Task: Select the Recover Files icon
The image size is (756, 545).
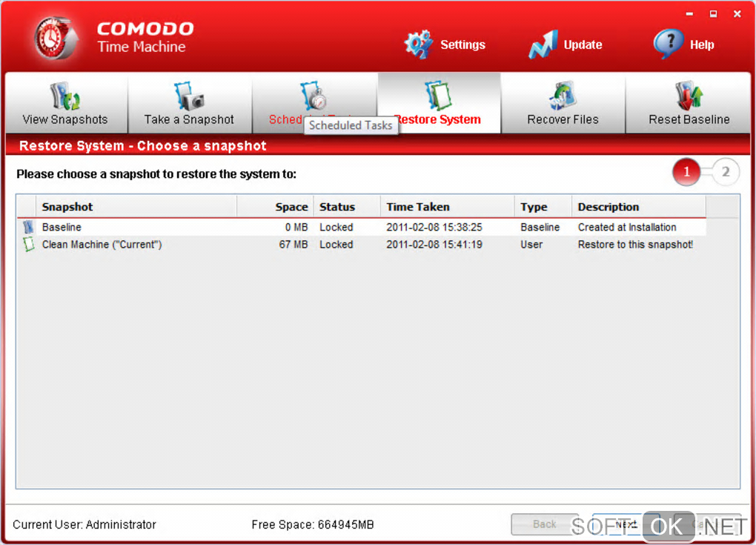Action: click(x=563, y=96)
